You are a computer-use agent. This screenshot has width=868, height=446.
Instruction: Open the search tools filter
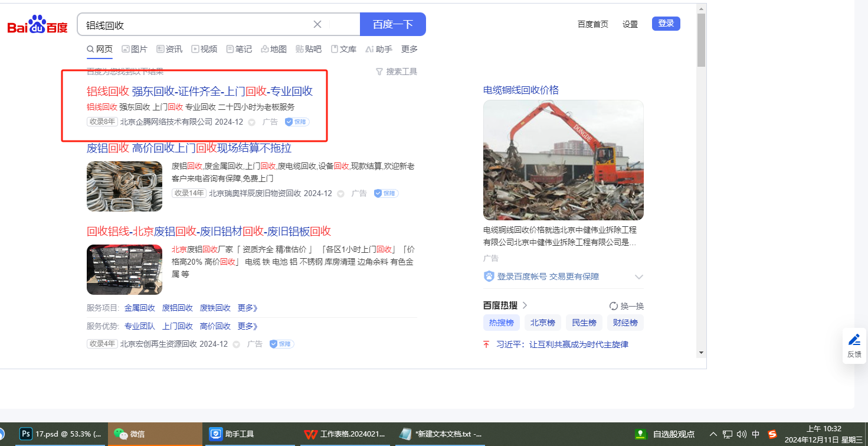pyautogui.click(x=397, y=71)
